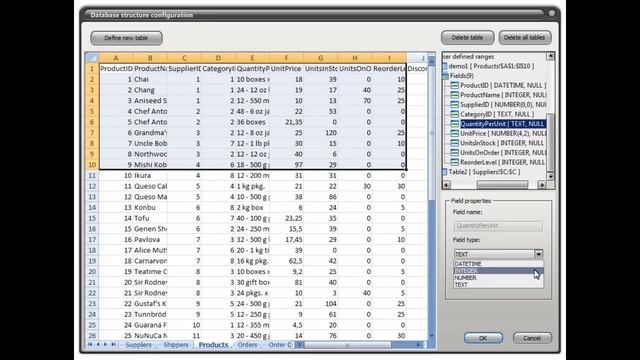
Task: Click the CategoryID field icon
Action: [454, 114]
